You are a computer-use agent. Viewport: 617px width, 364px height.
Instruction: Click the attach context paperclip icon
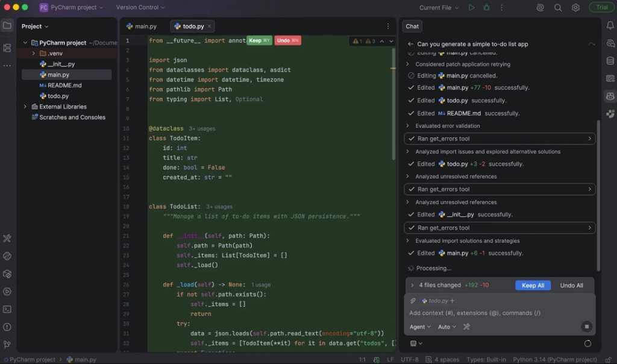[x=413, y=301]
